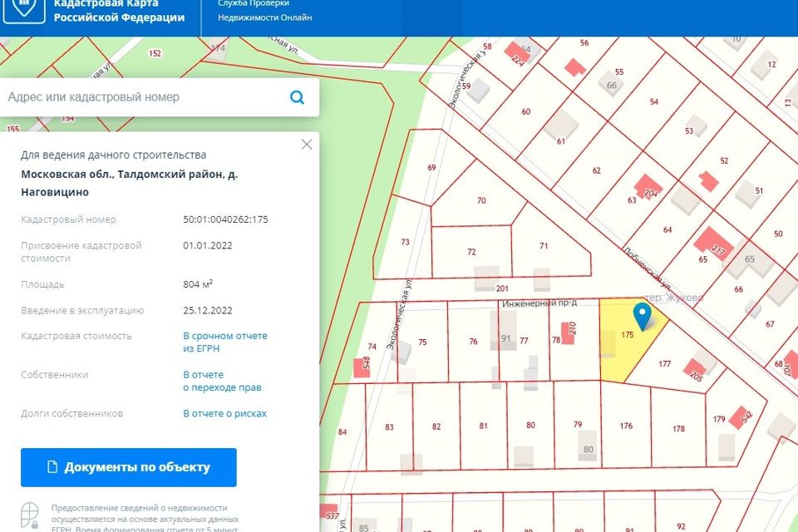Click the blue map pin marker
The width and height of the screenshot is (798, 532).
[642, 316]
